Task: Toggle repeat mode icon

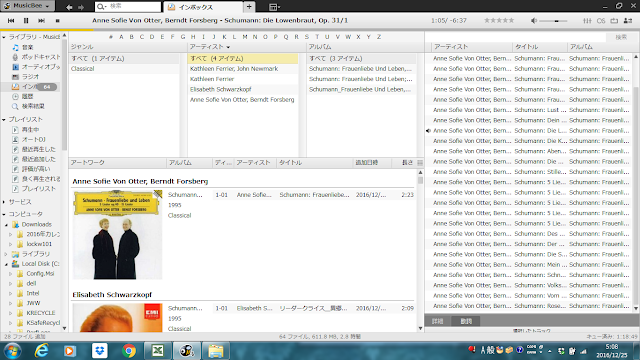Action: pos(614,20)
